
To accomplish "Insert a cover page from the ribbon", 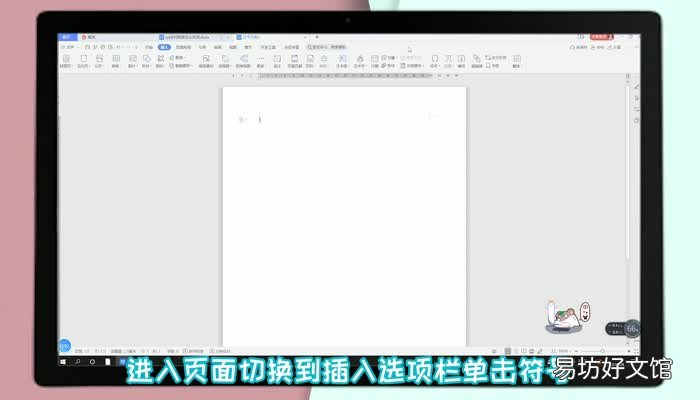I will (x=66, y=61).
